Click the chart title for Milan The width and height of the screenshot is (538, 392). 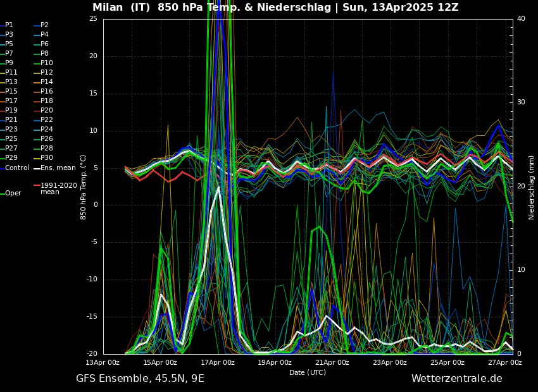pos(275,8)
